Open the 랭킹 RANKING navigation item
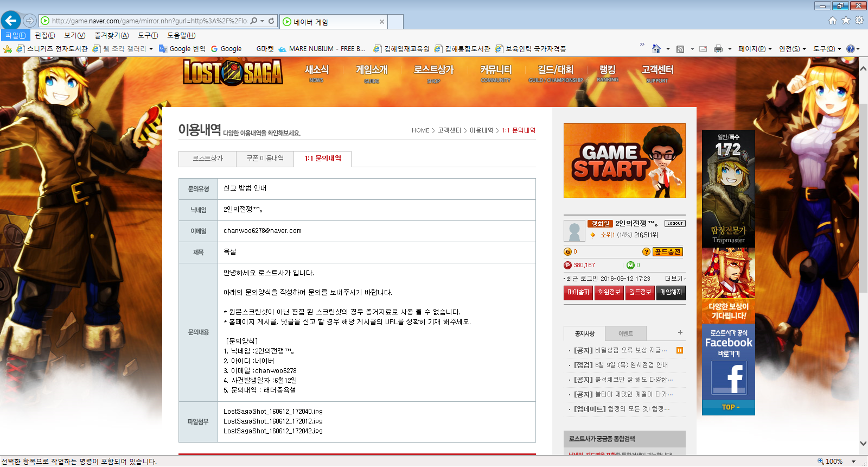Image resolution: width=868 pixels, height=467 pixels. 608,73
